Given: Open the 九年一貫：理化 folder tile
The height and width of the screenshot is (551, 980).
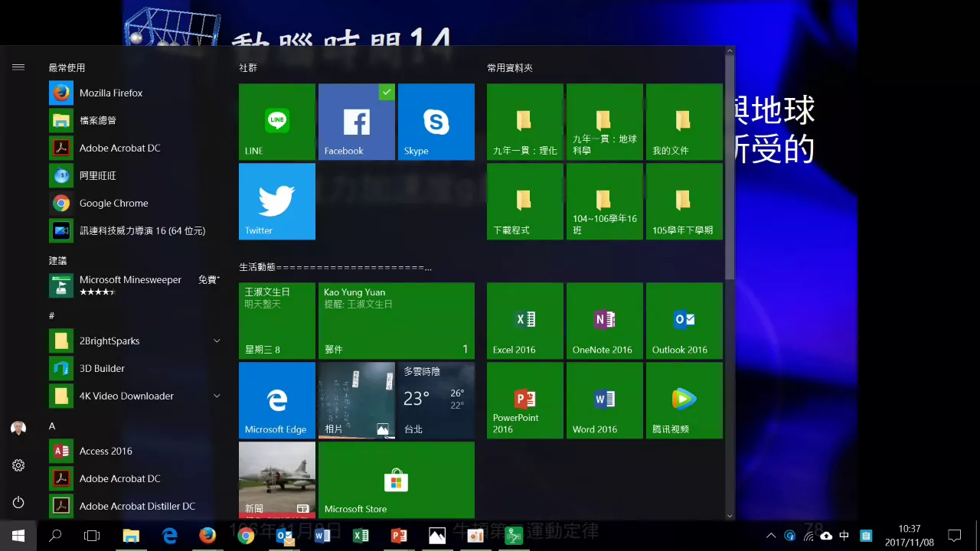Looking at the screenshot, I should (x=525, y=122).
